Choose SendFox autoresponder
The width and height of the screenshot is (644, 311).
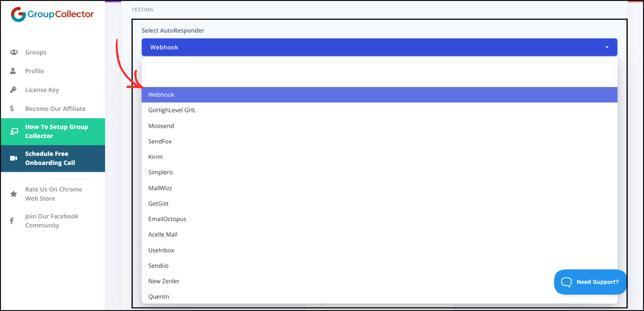coord(379,141)
